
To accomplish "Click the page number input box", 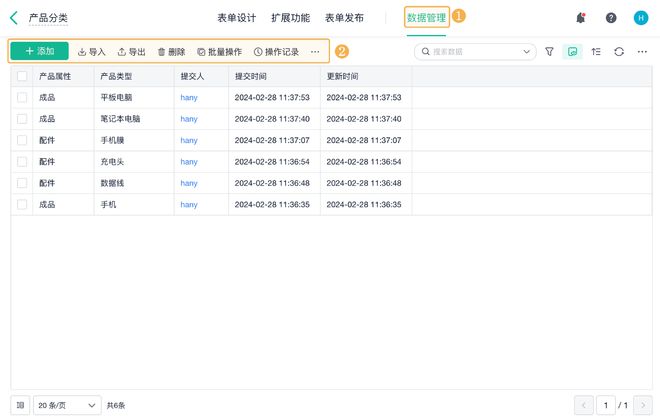I will pos(606,405).
